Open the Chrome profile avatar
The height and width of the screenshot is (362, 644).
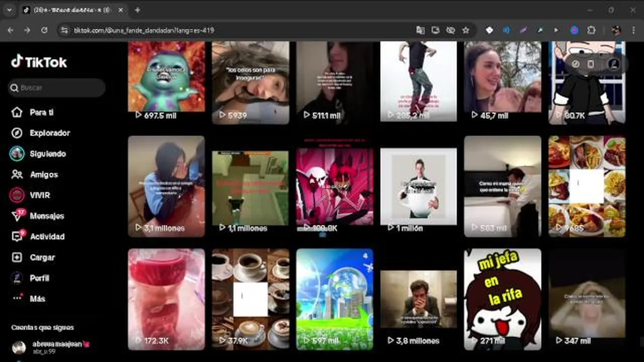[616, 30]
